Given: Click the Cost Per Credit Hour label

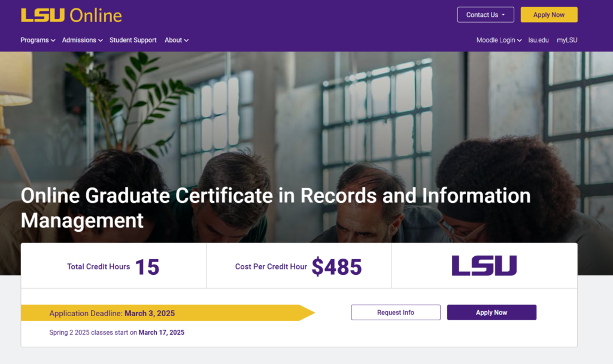Looking at the screenshot, I should [271, 266].
